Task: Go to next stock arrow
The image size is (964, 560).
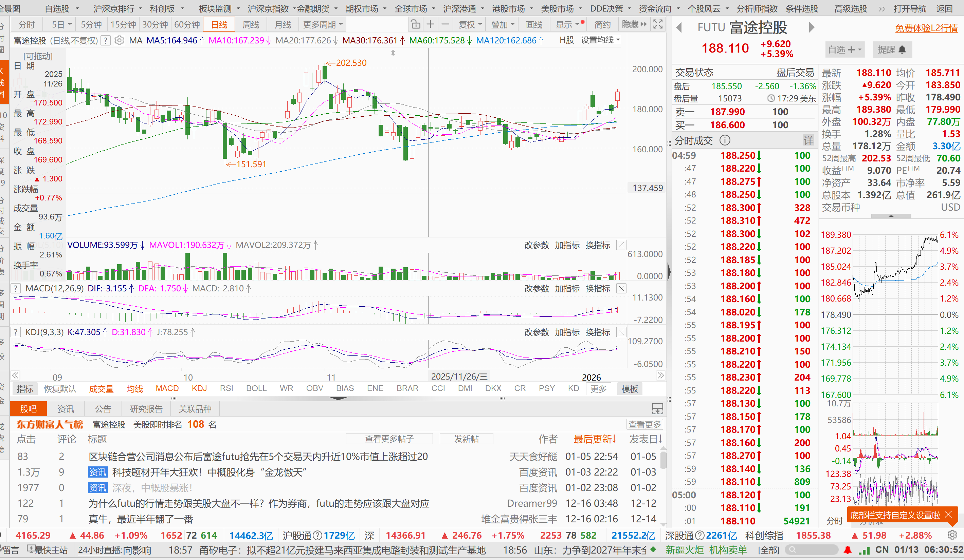Action: point(812,27)
